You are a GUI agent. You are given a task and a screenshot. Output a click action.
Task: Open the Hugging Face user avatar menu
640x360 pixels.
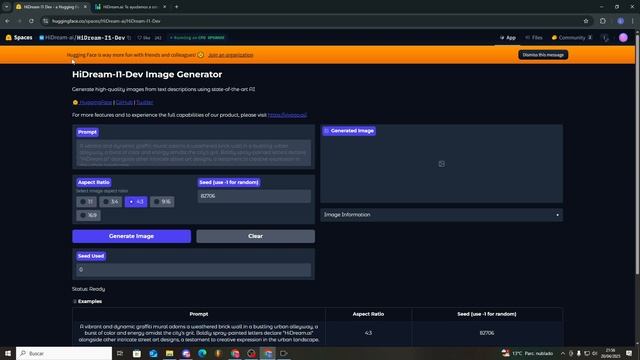[623, 38]
